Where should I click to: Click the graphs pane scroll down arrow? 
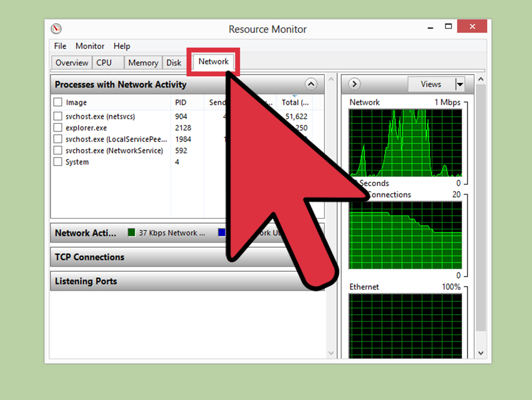[x=480, y=353]
